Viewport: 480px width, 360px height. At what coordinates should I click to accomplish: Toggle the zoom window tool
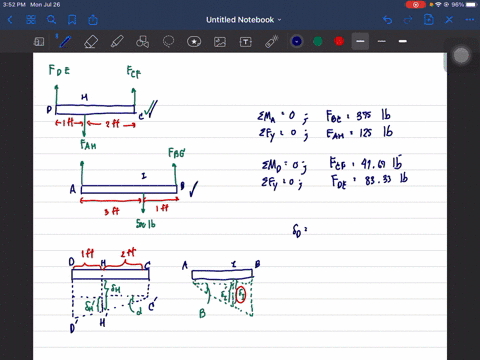point(39,42)
